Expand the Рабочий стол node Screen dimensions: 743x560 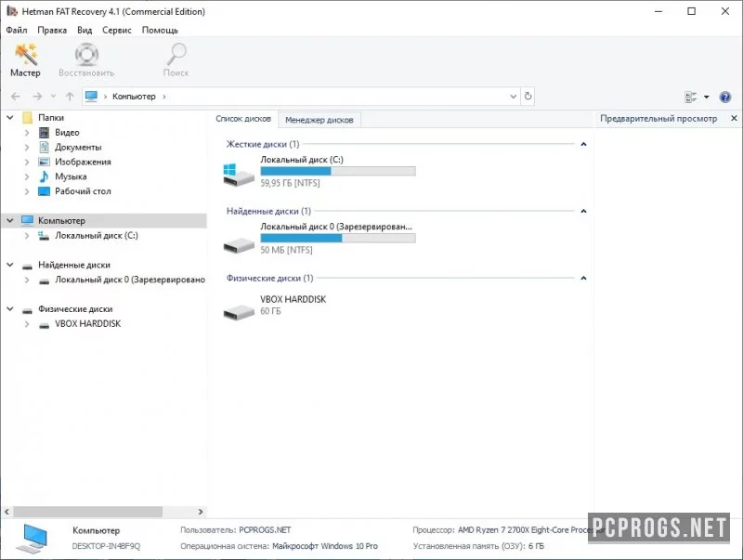pos(27,191)
